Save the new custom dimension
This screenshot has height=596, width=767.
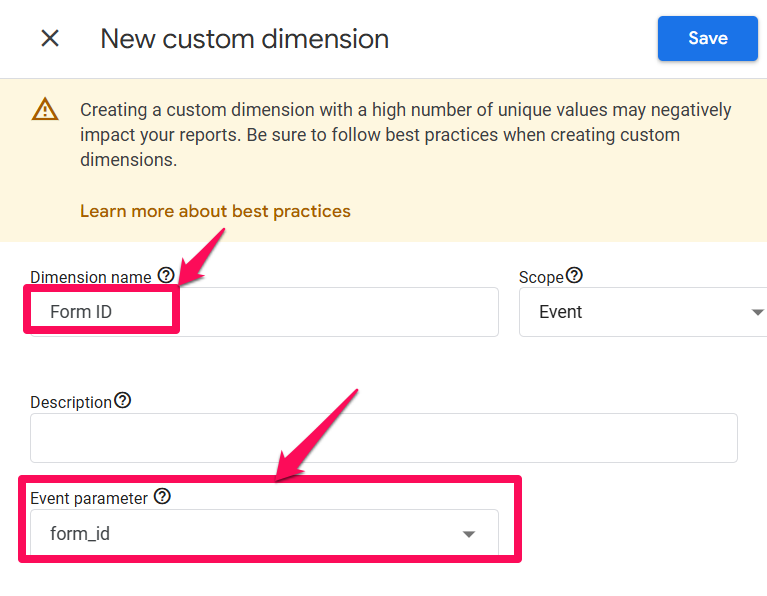707,38
